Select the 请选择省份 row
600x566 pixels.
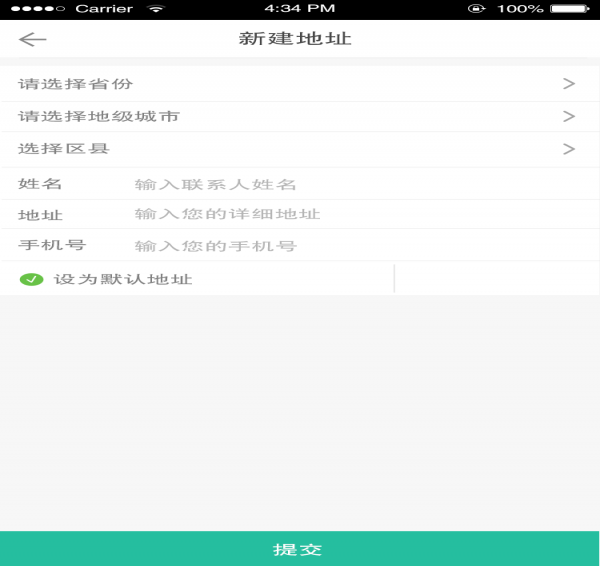tap(300, 83)
